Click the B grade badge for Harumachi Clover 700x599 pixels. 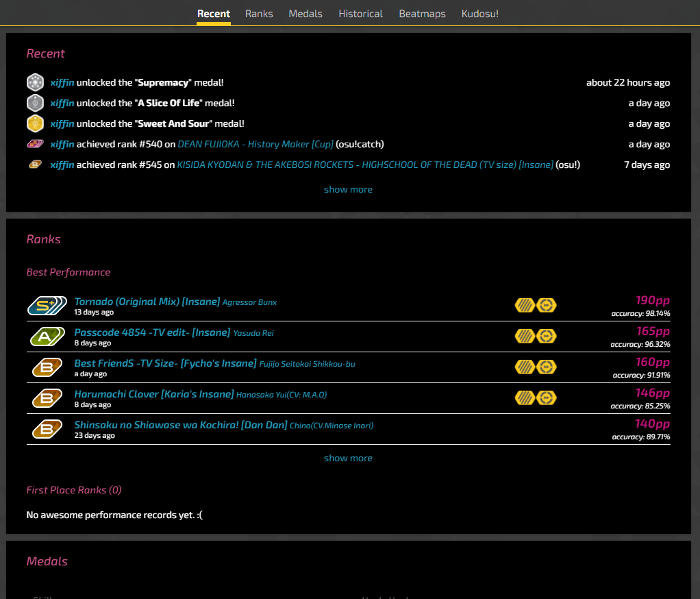(47, 398)
